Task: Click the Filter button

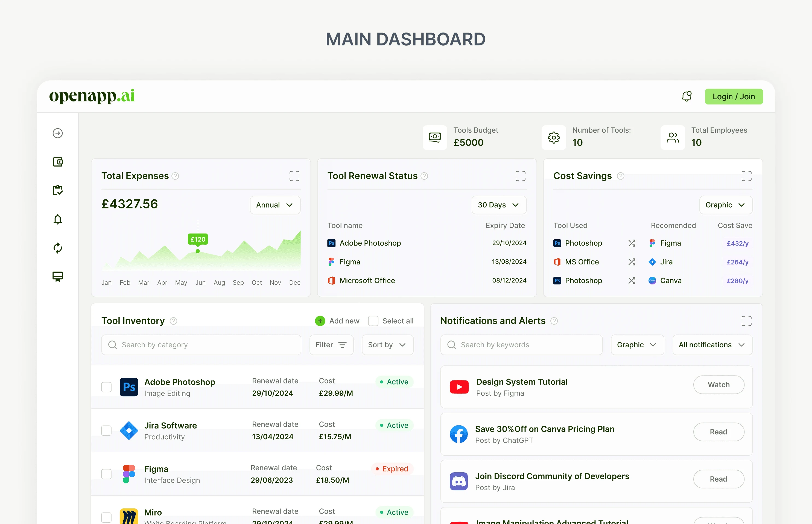Action: tap(331, 345)
